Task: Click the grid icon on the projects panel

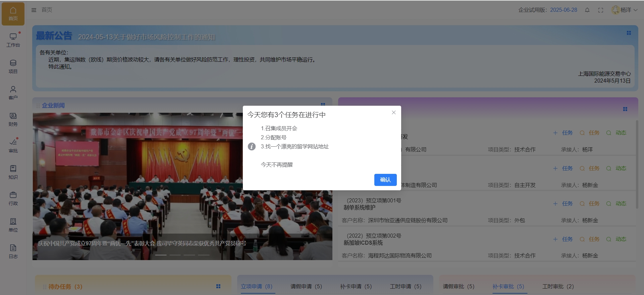Action: [625, 109]
